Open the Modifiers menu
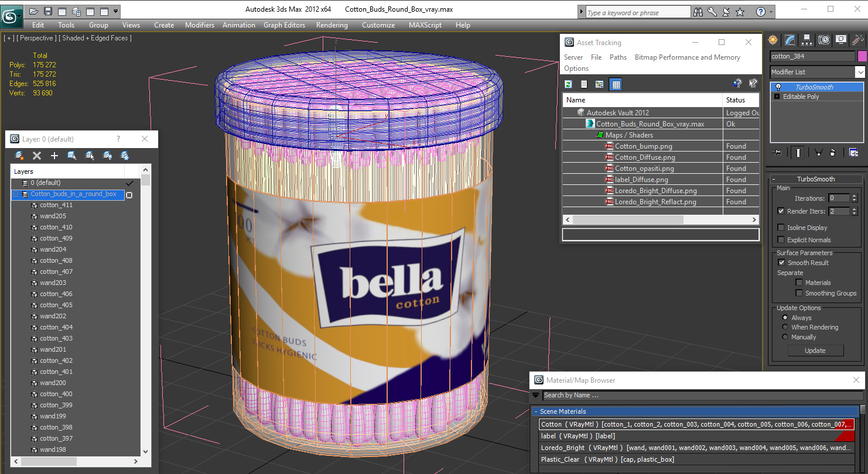The height and width of the screenshot is (474, 868). click(x=200, y=25)
